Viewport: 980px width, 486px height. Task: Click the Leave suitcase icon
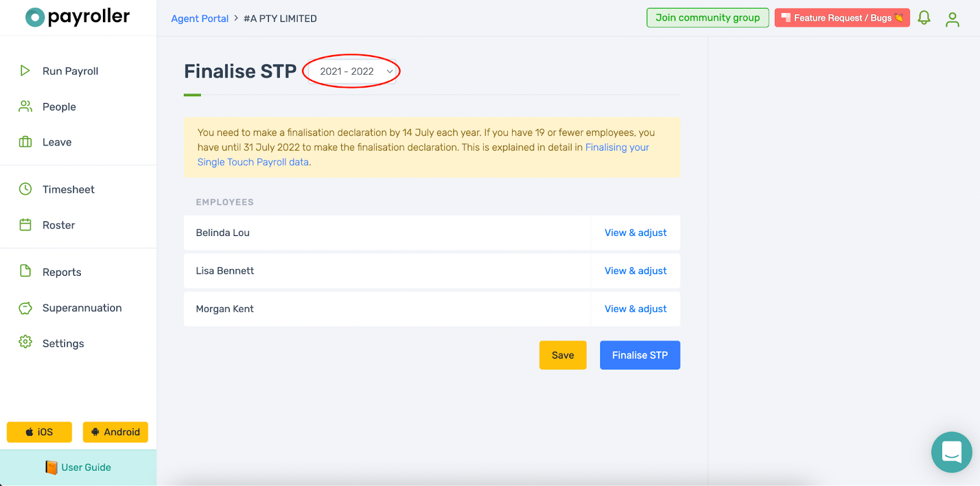click(x=25, y=142)
